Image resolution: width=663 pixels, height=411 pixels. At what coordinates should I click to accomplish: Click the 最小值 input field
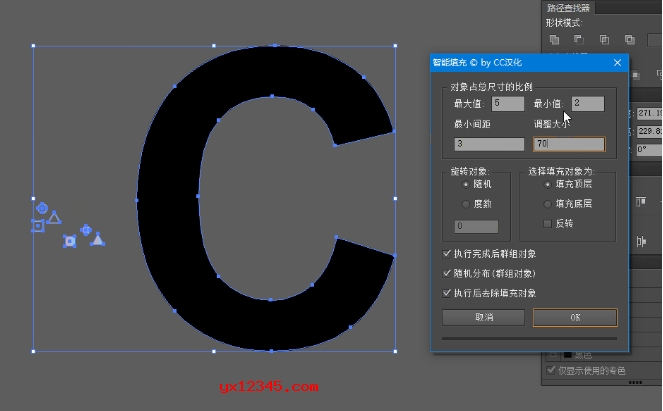(x=588, y=103)
